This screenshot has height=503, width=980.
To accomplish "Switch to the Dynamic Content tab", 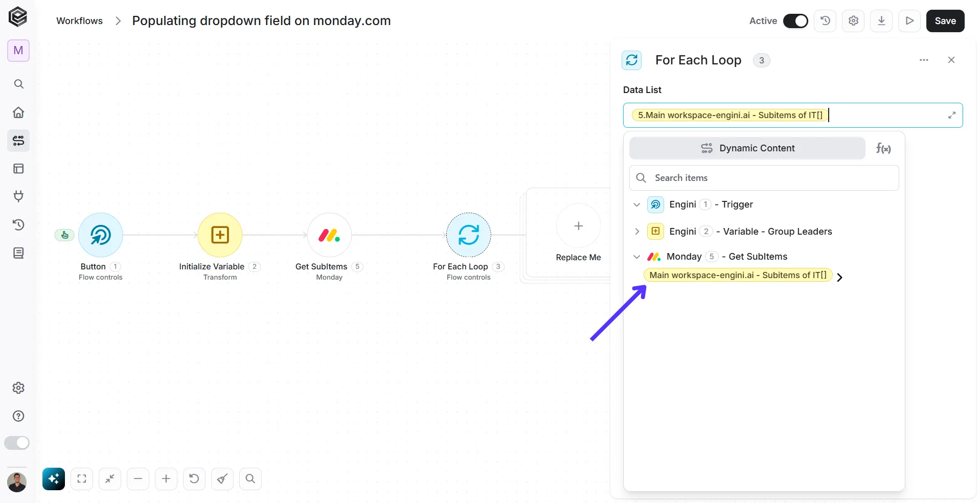I will pos(747,148).
